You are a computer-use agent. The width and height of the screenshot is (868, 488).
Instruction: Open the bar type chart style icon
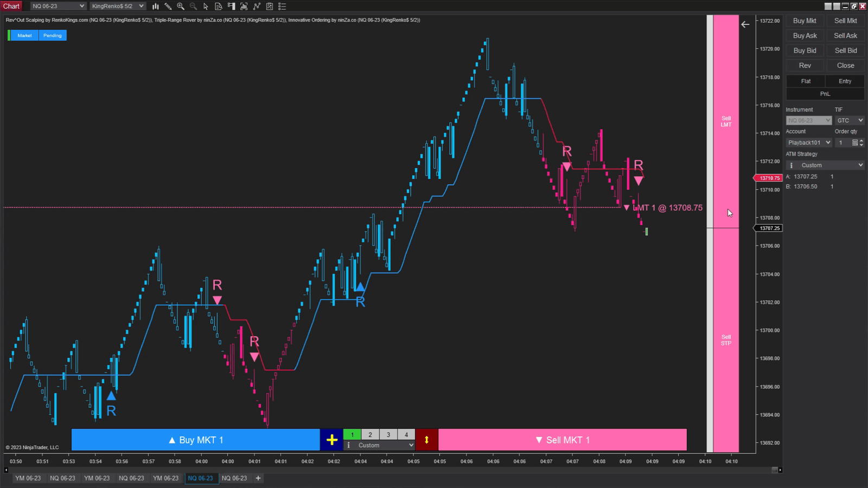(x=155, y=7)
